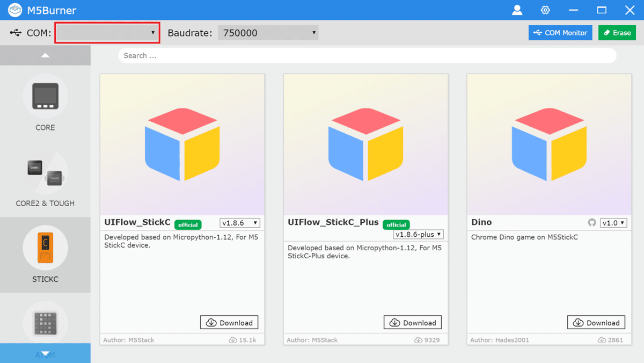Click 'Chrome Dino game on M5StickC' description

tap(524, 237)
